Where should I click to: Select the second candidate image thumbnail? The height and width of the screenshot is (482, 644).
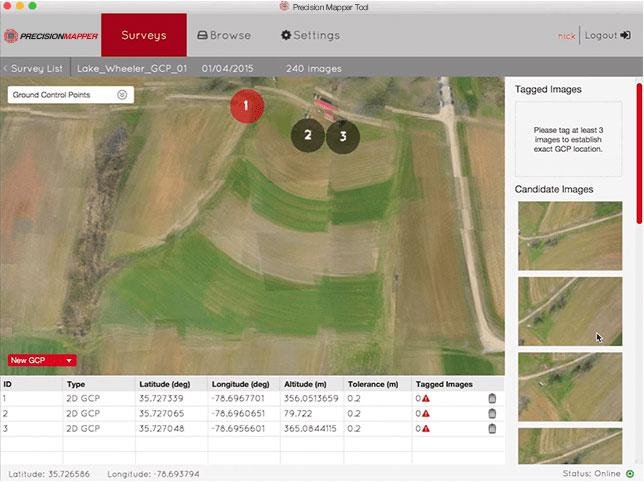570,311
